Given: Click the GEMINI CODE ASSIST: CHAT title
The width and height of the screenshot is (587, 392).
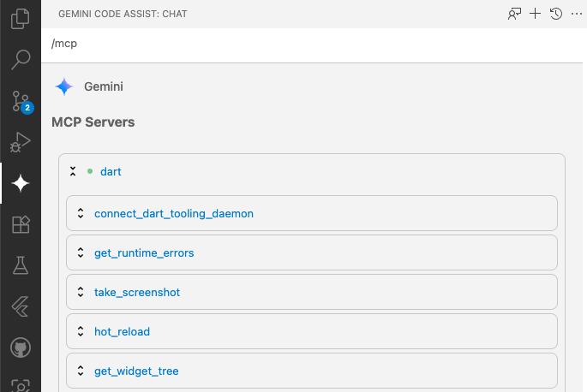Looking at the screenshot, I should click(x=123, y=14).
